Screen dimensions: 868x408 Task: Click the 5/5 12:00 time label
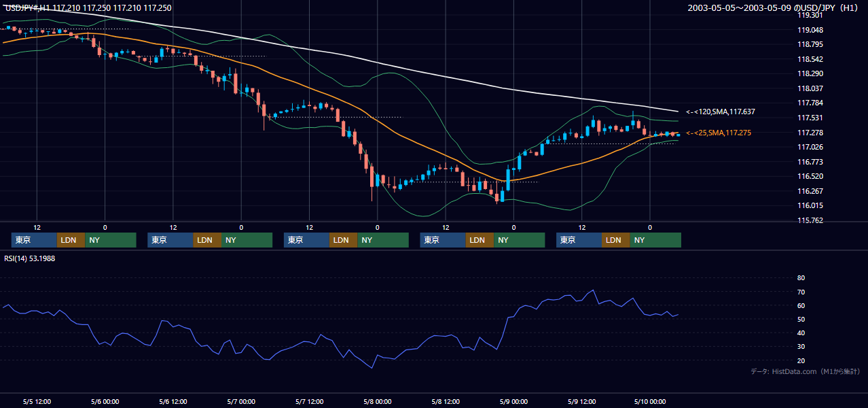click(x=37, y=401)
